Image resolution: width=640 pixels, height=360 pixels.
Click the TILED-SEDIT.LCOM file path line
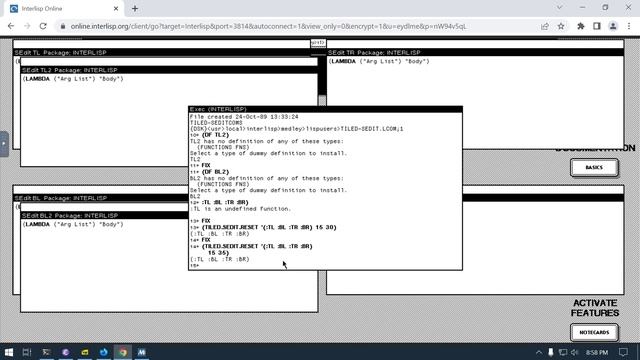pos(296,129)
